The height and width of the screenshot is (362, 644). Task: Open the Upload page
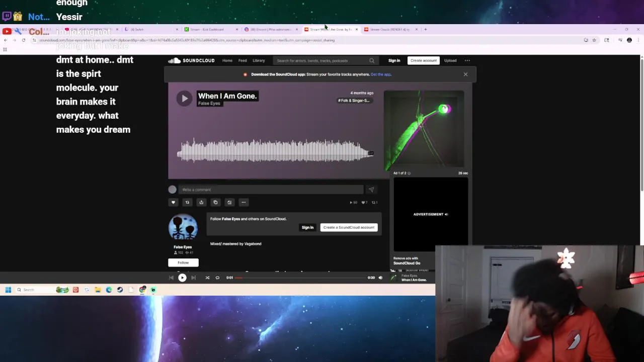tap(450, 60)
